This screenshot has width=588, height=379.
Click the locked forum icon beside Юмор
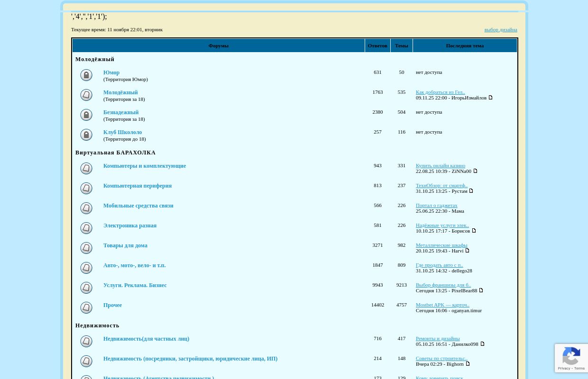coord(86,75)
